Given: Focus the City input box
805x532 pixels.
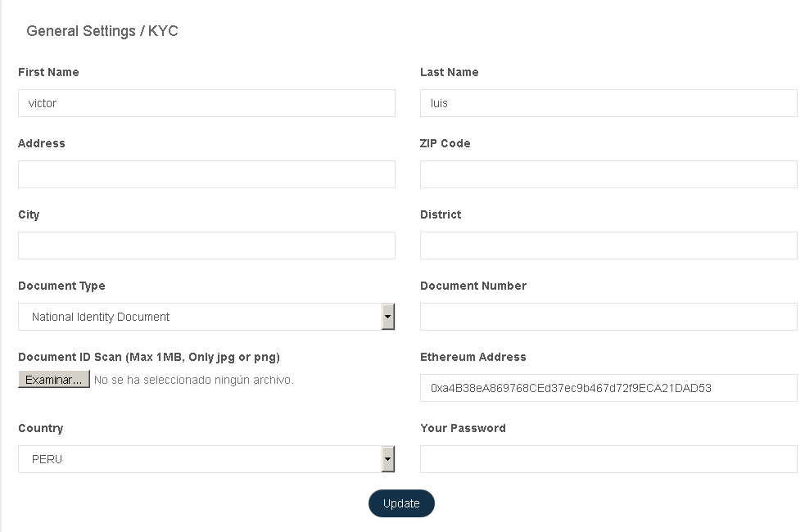Looking at the screenshot, I should coord(206,246).
